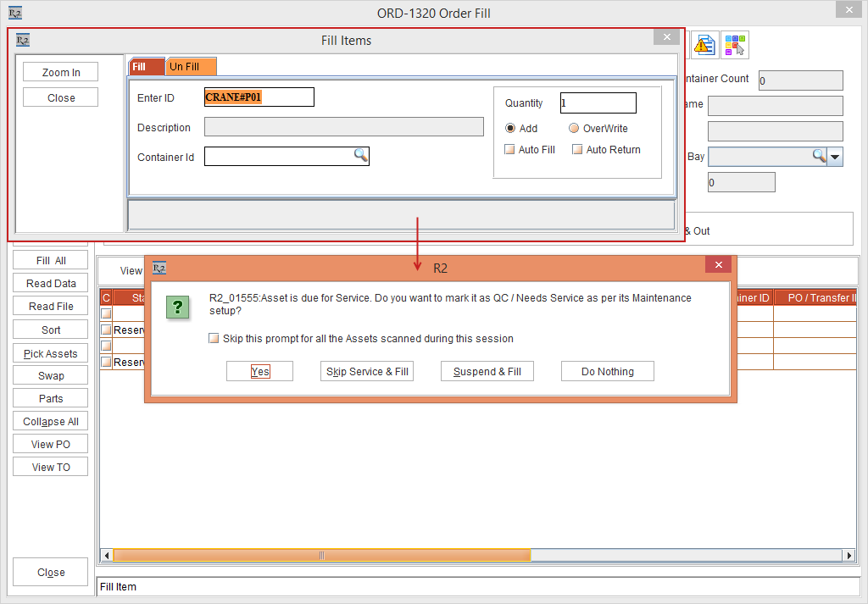Screen dimensions: 868x604
Task: Click the green question mark dialog icon
Action: click(178, 307)
